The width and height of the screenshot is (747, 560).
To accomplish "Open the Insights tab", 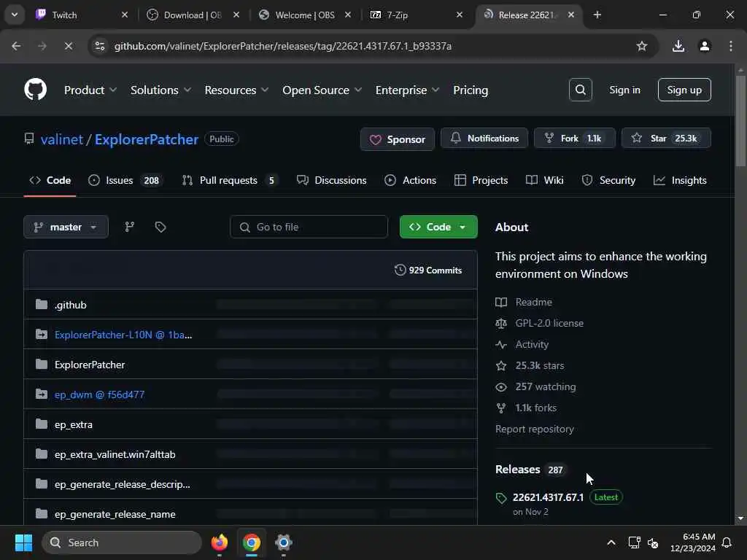I will pyautogui.click(x=680, y=180).
